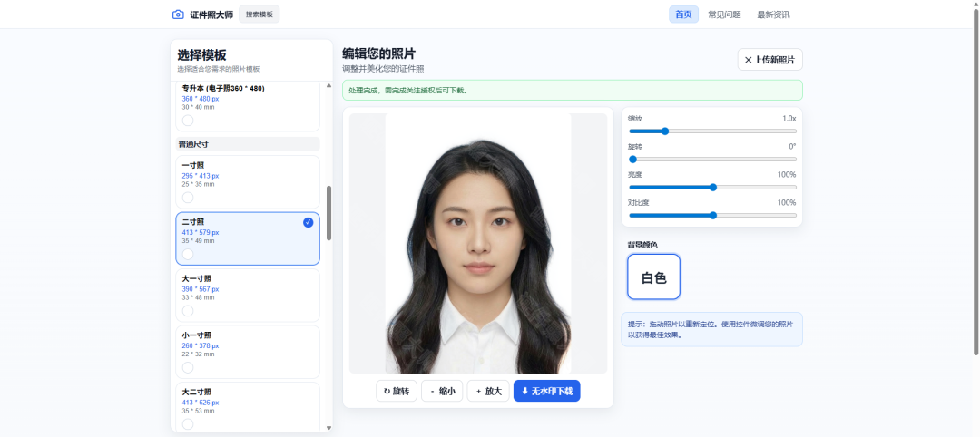Click the template list scrollbar thumb
Viewport: 980px width, 437px height.
pyautogui.click(x=329, y=213)
